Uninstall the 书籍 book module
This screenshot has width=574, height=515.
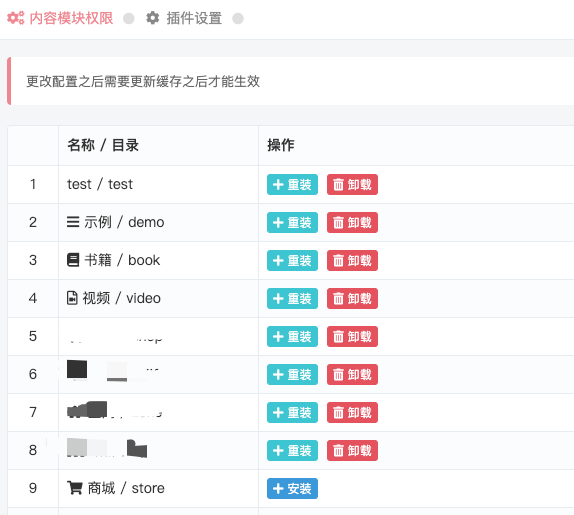[x=352, y=261]
